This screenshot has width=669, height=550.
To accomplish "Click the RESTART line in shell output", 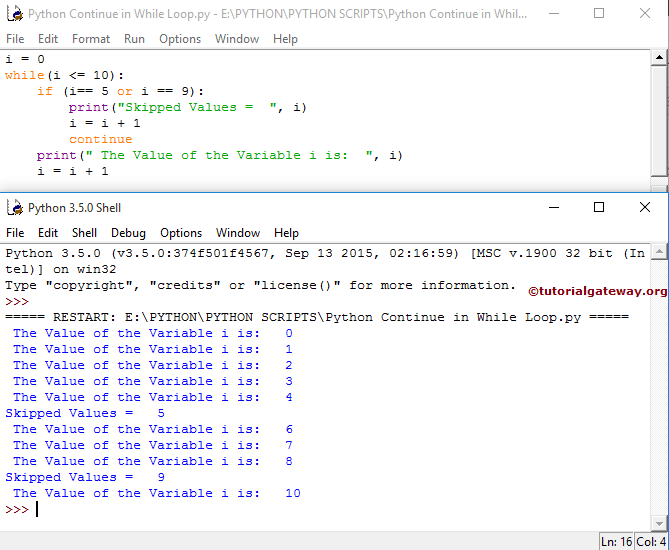I will 317,317.
